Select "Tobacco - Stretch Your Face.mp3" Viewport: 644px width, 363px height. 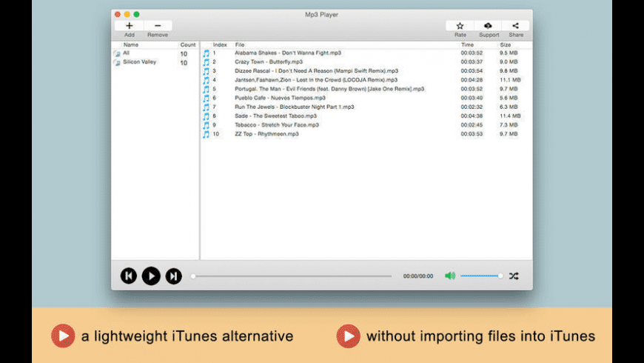[x=276, y=125]
